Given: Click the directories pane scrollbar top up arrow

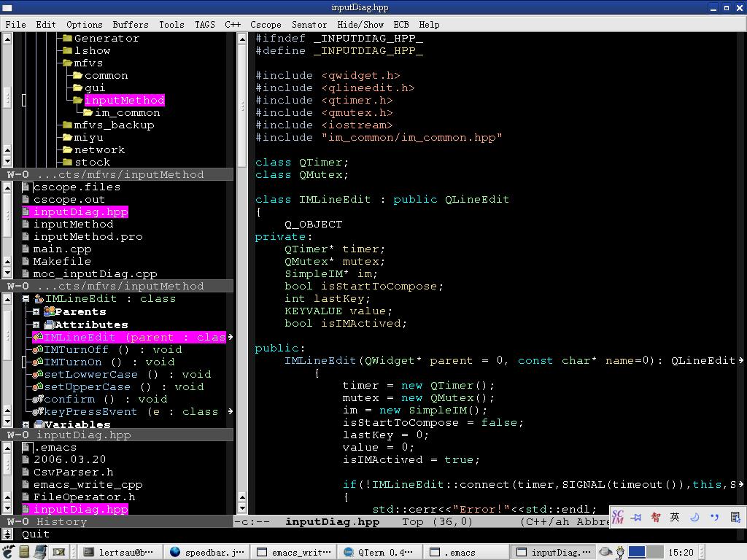Looking at the screenshot, I should pyautogui.click(x=7, y=39).
